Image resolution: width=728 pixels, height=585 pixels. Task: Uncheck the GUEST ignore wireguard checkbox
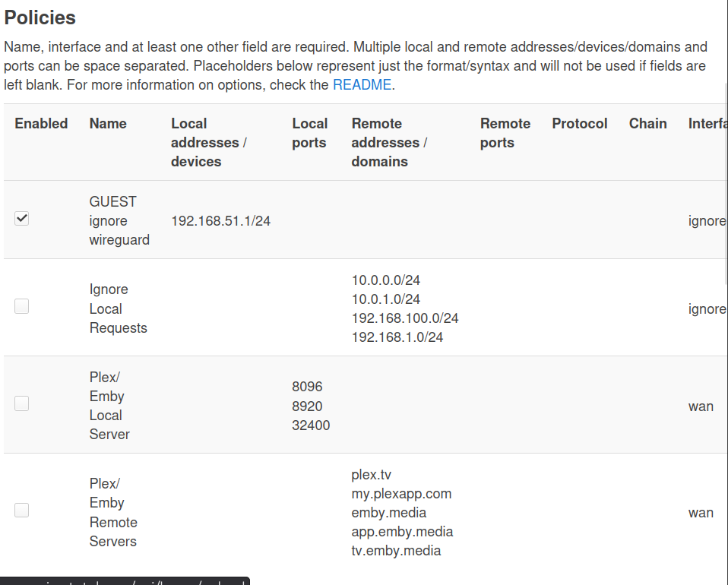(22, 219)
